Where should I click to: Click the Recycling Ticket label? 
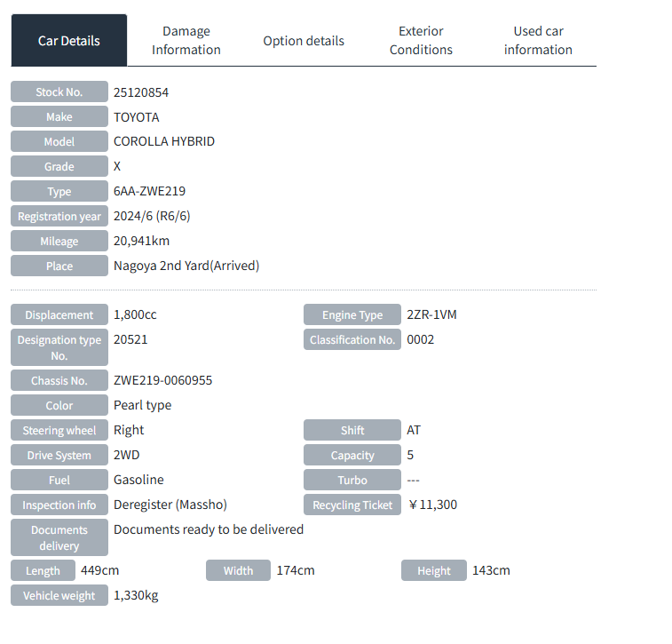point(352,505)
